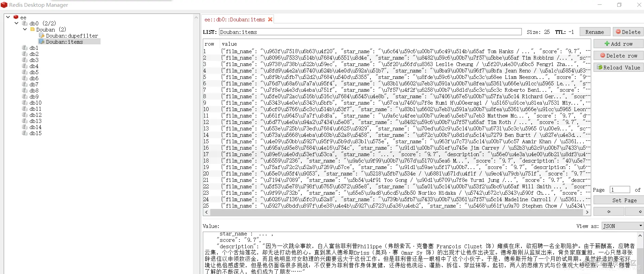The width and height of the screenshot is (644, 274).
Task: Click the db13 database icon
Action: pos(25,121)
